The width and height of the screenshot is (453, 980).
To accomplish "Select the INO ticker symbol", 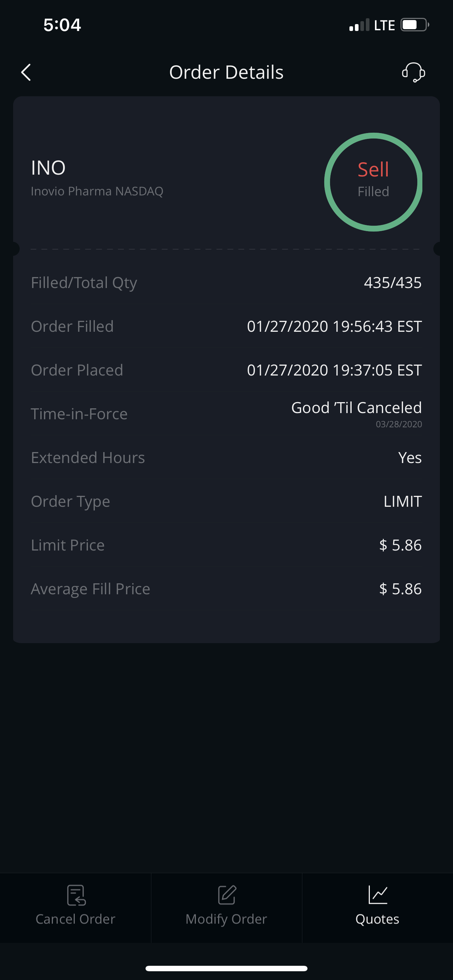I will click(49, 168).
